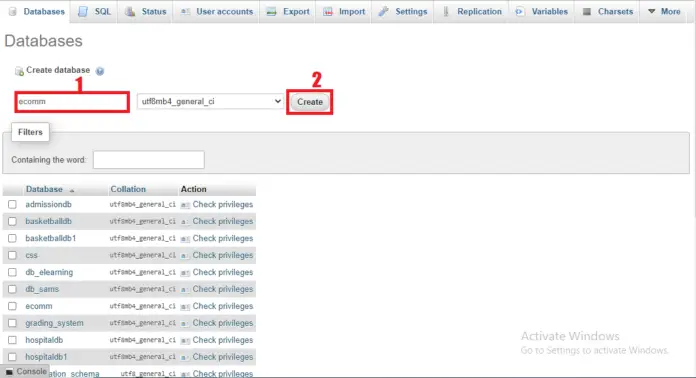This screenshot has height=378, width=696.
Task: Open the basketballdb database link
Action: click(48, 221)
